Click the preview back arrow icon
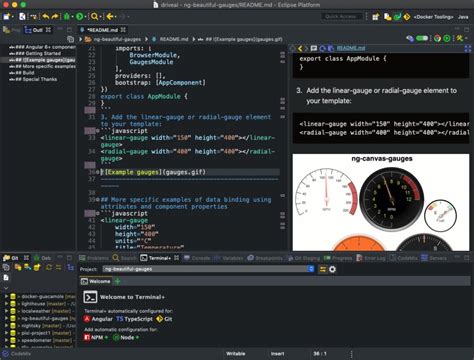This screenshot has width=474, height=360. 300,49
